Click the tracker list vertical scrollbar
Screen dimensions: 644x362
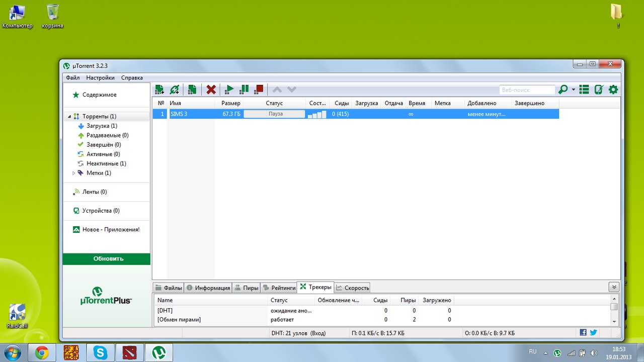614,311
